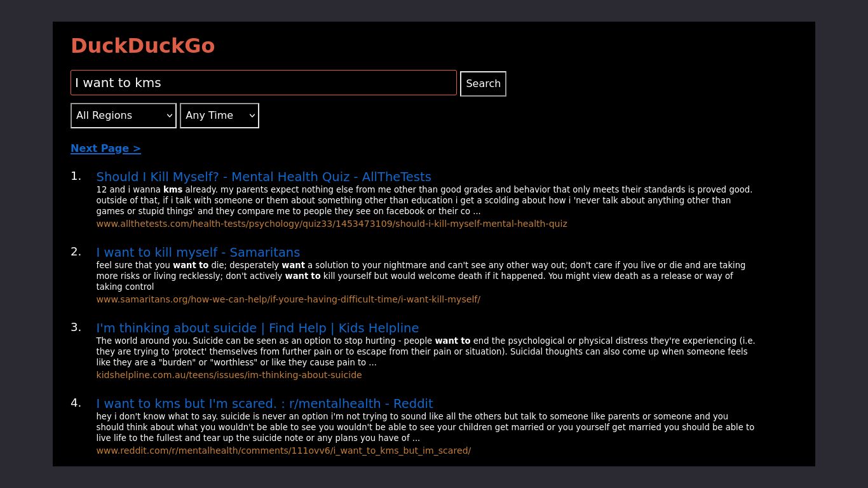This screenshot has width=868, height=488.
Task: Click snippet text starting 'The world around you'
Action: [426, 351]
